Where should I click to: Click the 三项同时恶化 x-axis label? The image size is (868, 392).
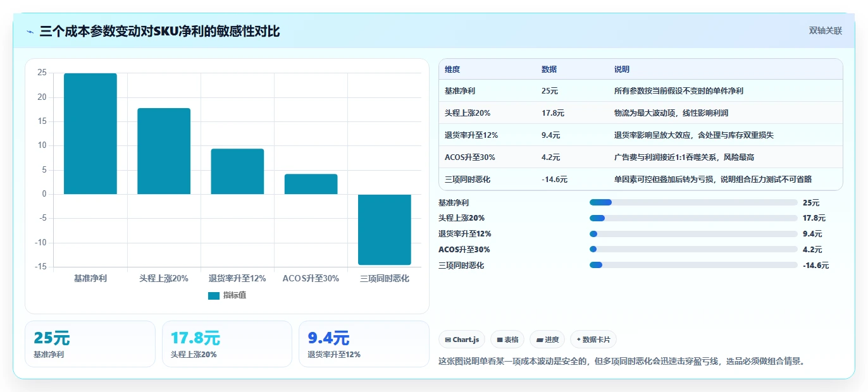pos(385,278)
